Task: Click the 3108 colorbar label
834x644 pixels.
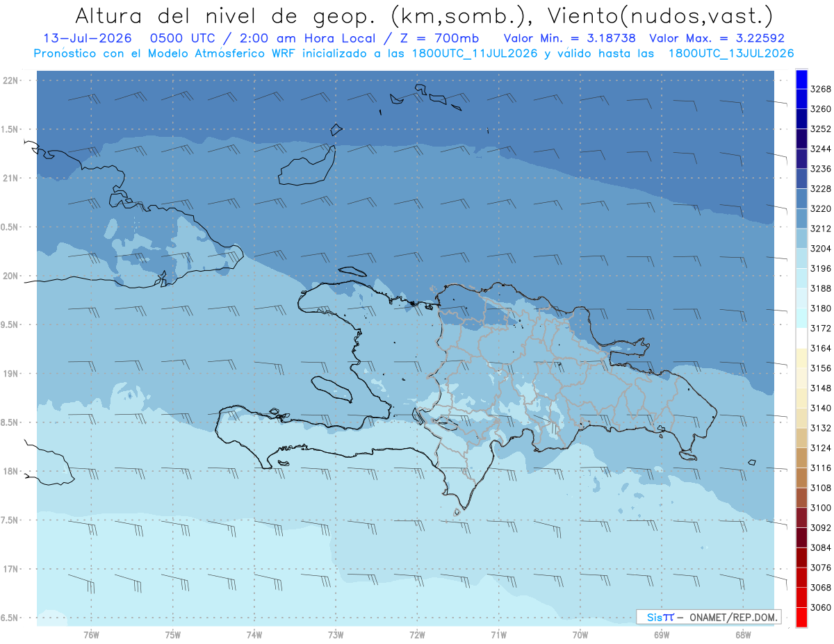Action: coord(821,488)
